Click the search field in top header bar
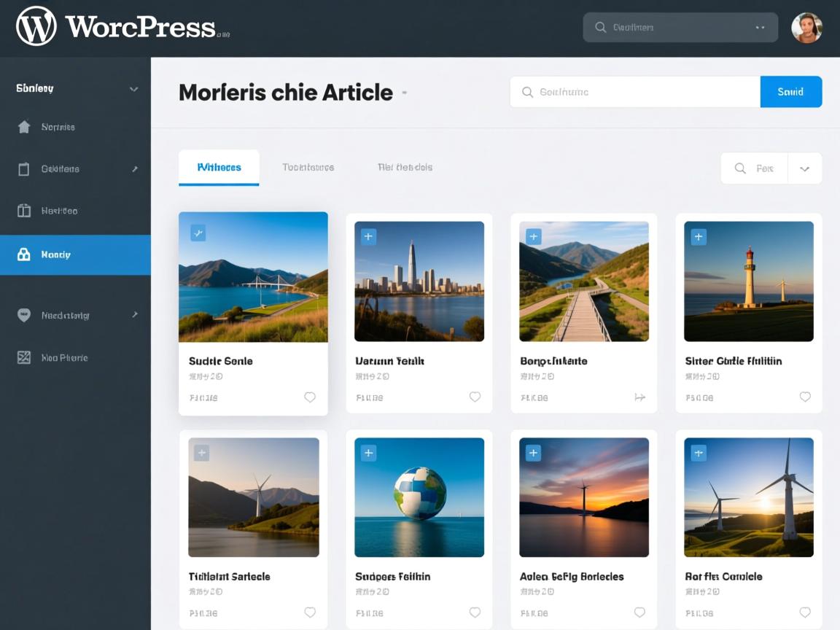The image size is (840, 630). pyautogui.click(x=678, y=28)
